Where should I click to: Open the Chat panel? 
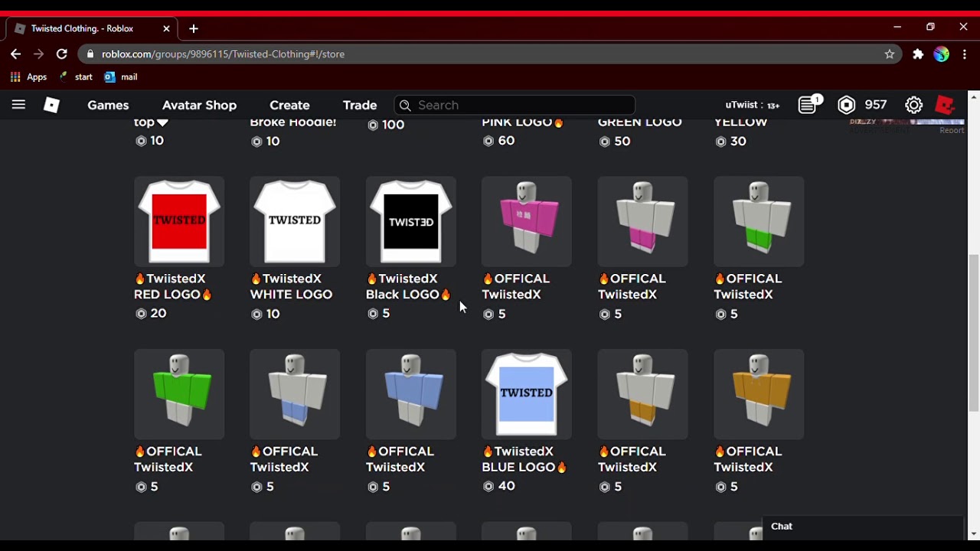[863, 527]
